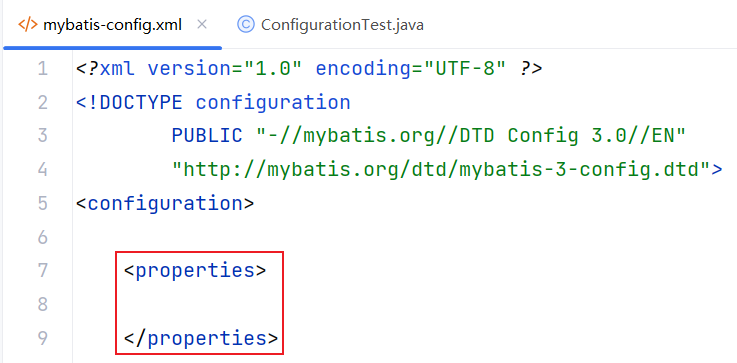Viewport: 737px width, 363px height.
Task: Click line number 9 in the gutter
Action: click(43, 338)
